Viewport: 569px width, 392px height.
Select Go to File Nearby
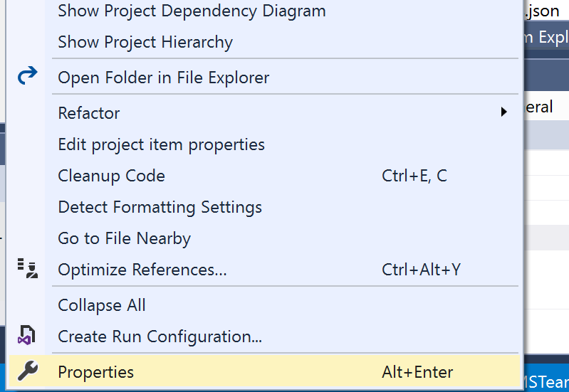click(x=124, y=238)
